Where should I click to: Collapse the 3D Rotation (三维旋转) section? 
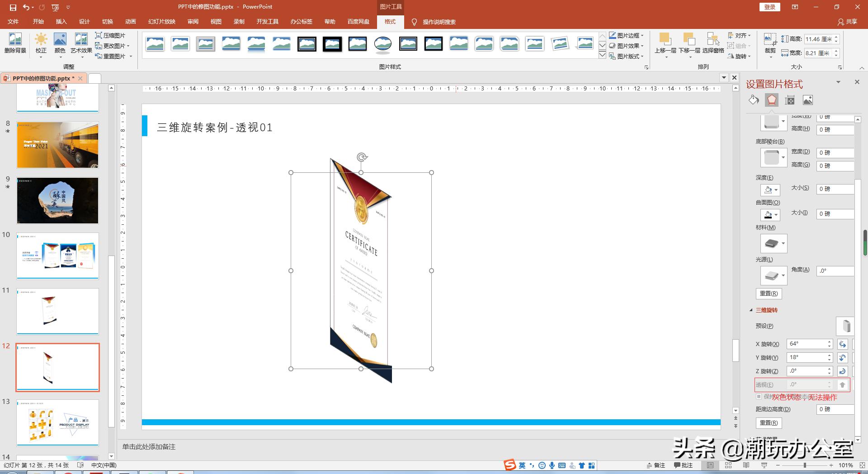(751, 310)
